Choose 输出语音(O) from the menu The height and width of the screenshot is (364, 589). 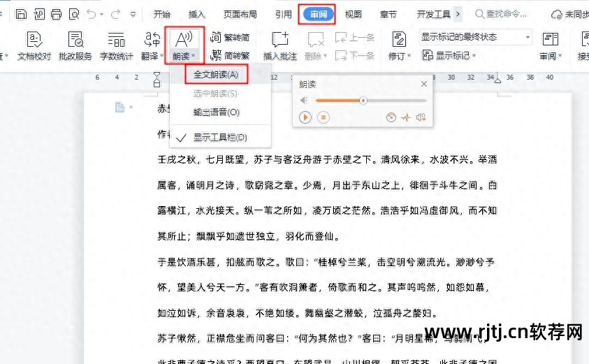coord(221,112)
